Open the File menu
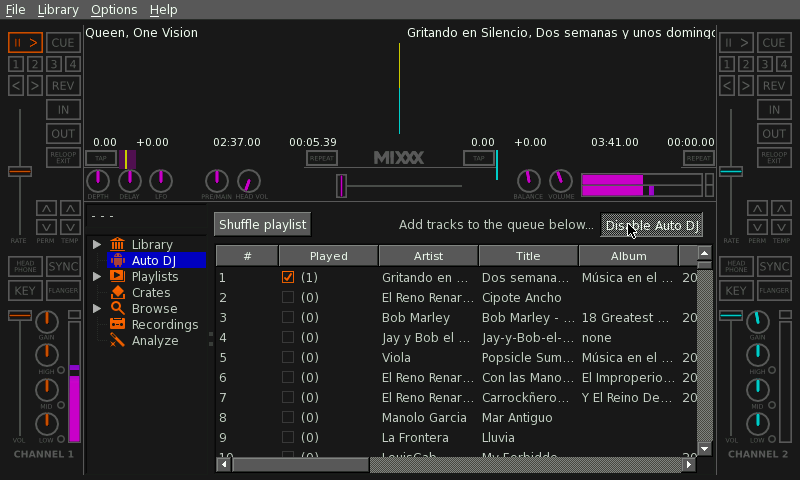The height and width of the screenshot is (480, 800). 15,10
